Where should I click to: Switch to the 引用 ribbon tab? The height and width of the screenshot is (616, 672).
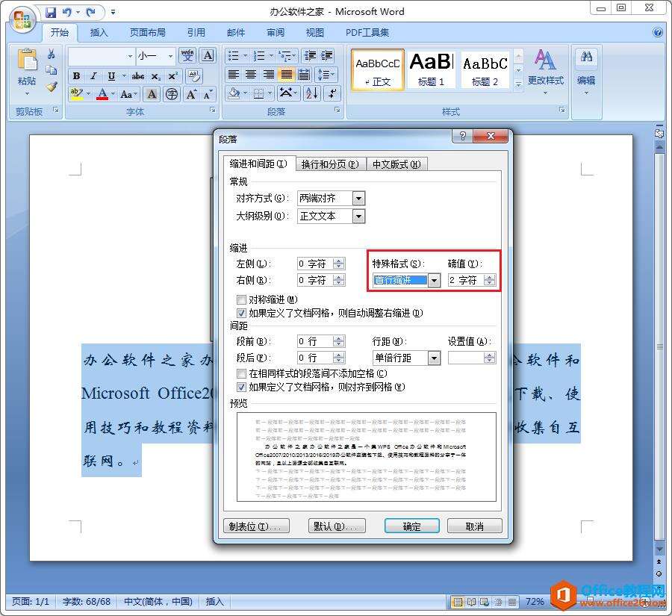coord(196,33)
